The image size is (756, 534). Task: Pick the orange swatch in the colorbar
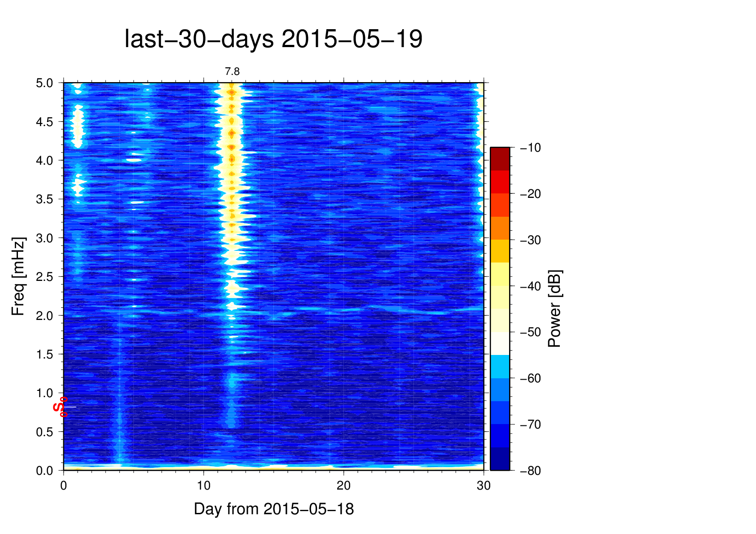pos(500,228)
